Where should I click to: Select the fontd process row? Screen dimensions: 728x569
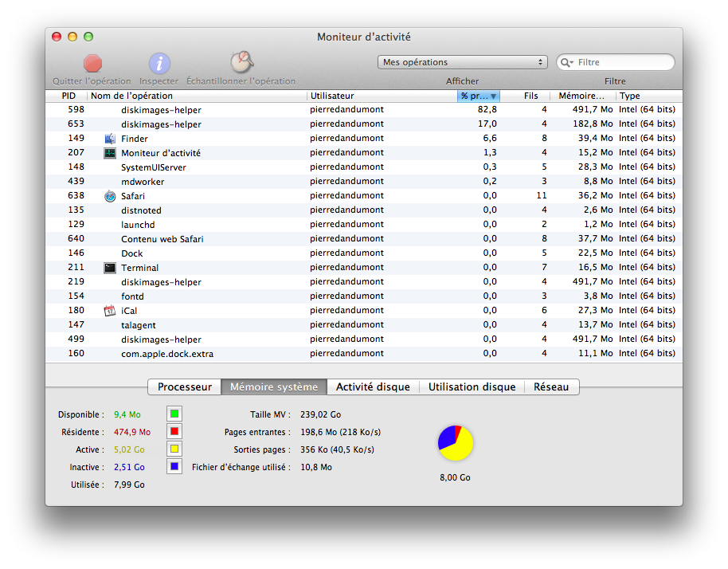364,296
